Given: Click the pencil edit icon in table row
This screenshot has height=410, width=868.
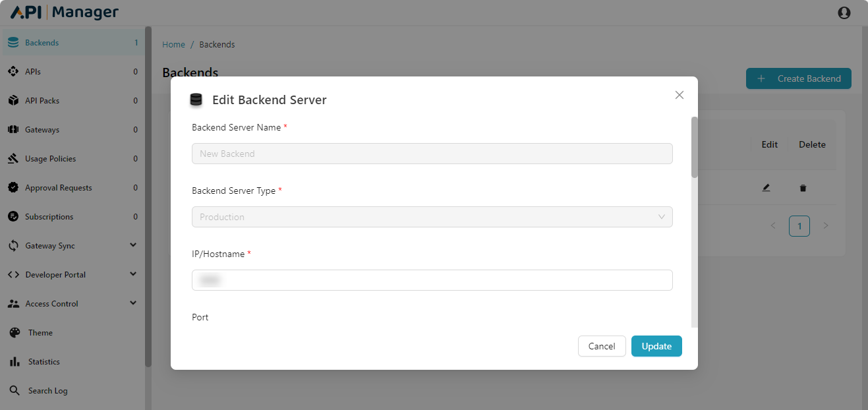Looking at the screenshot, I should [x=766, y=188].
